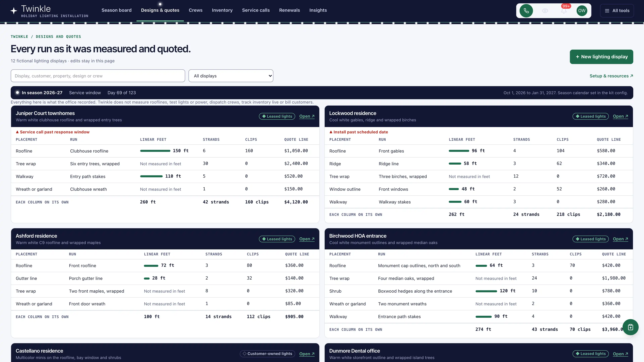Expand the All displays dropdown
Screen dimensions: 644x362
(231, 76)
